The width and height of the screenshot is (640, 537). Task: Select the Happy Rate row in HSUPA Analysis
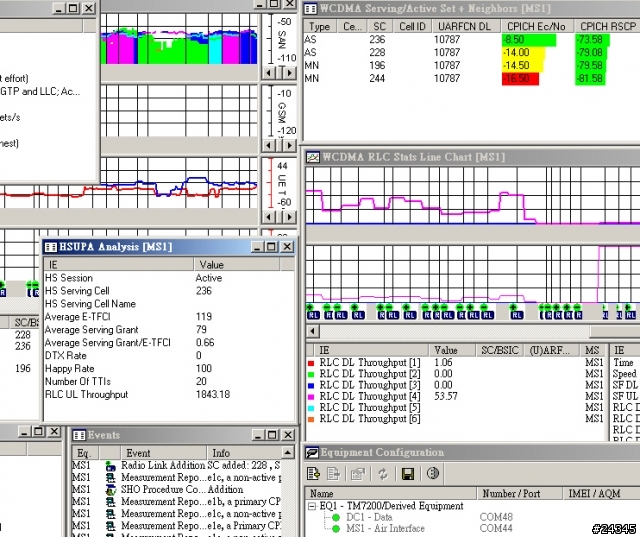[68, 368]
